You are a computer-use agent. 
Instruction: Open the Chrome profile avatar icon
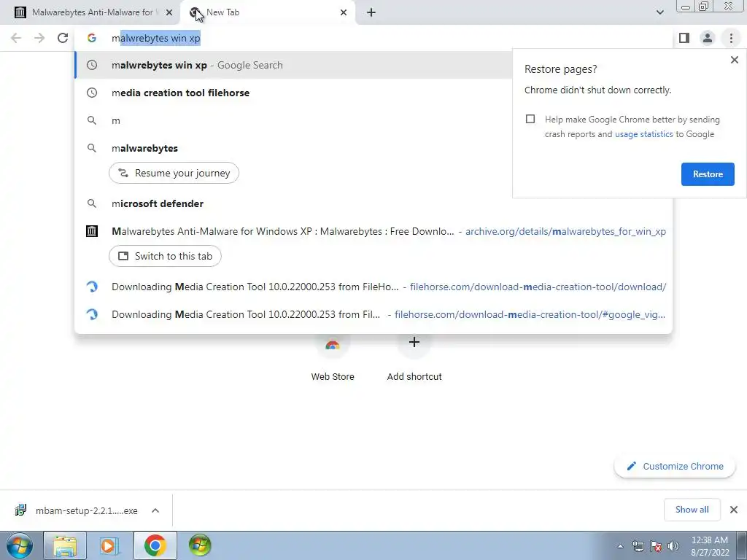point(708,38)
